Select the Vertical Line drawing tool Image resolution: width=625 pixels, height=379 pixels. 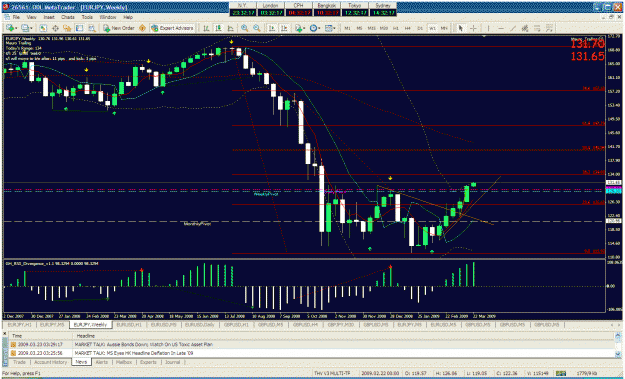point(489,28)
